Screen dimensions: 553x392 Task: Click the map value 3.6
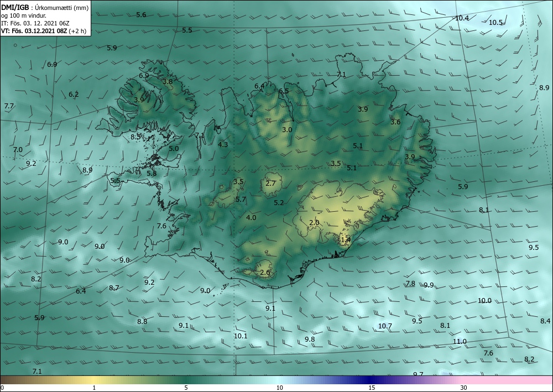click(395, 122)
